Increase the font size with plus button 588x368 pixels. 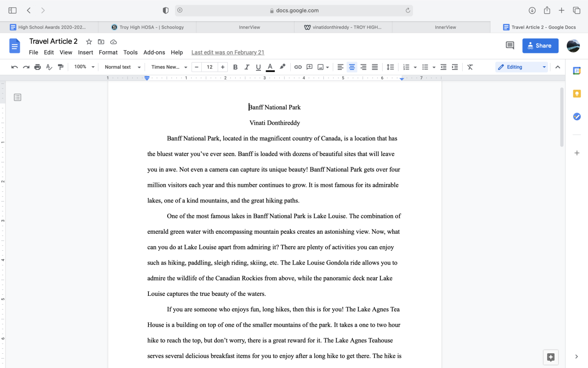[x=223, y=67]
